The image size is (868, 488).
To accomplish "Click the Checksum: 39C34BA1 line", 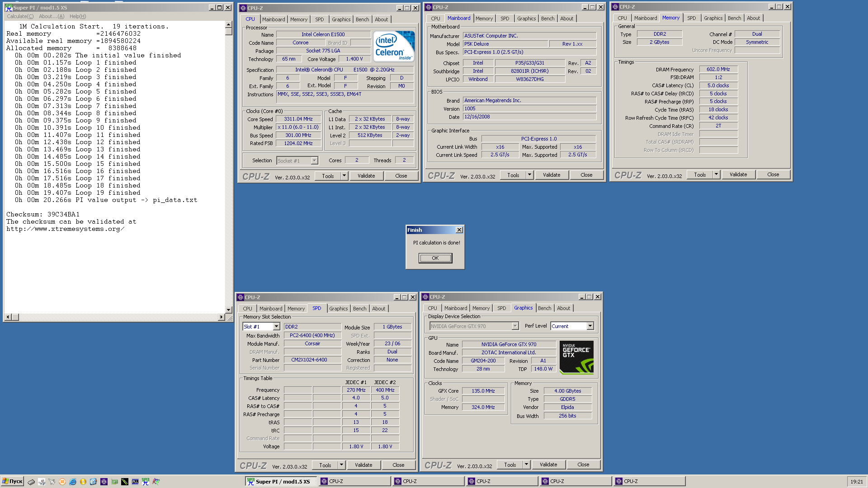I will click(x=43, y=215).
